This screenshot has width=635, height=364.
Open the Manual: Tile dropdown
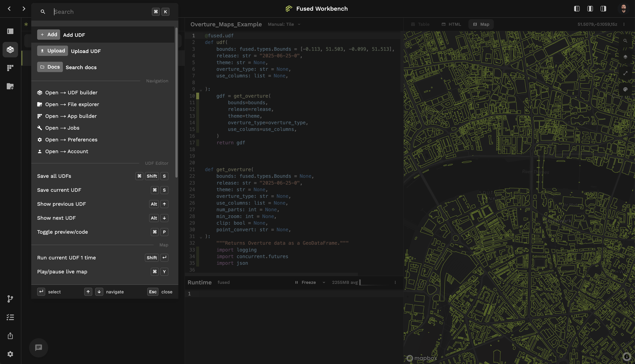284,24
